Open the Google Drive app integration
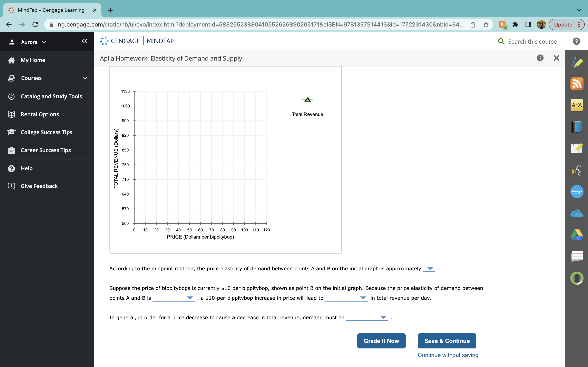Viewport: 588px width, 367px height. [x=577, y=234]
